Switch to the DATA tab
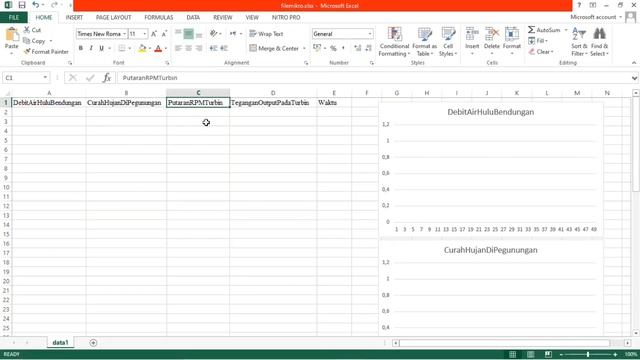 (193, 18)
